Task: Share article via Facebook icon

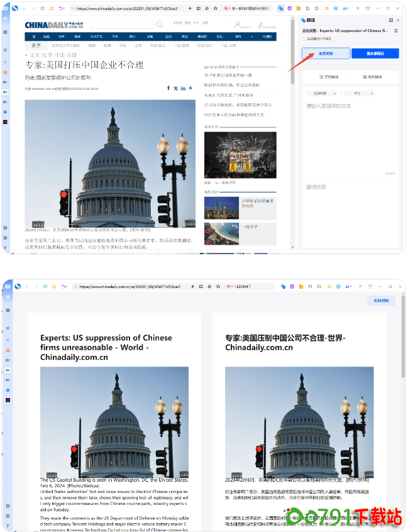Action: click(168, 88)
